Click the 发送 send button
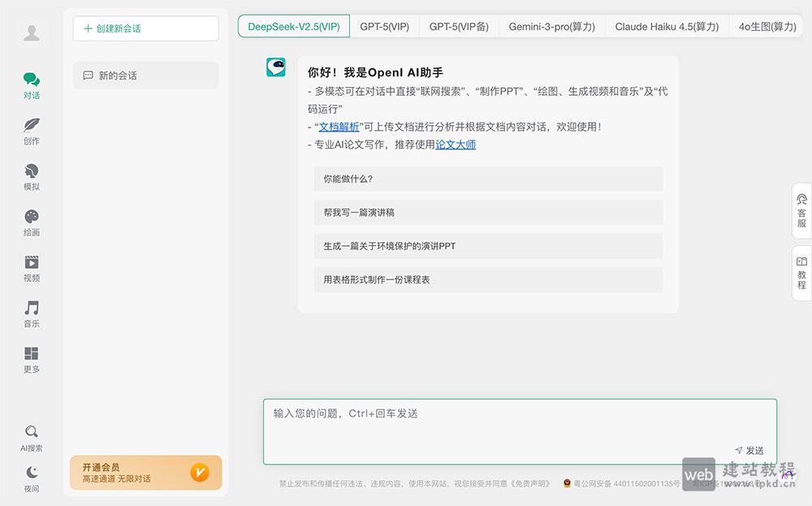The image size is (812, 506). pos(749,450)
